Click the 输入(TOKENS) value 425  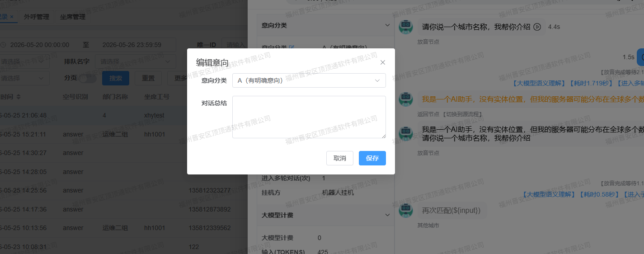[x=323, y=251]
